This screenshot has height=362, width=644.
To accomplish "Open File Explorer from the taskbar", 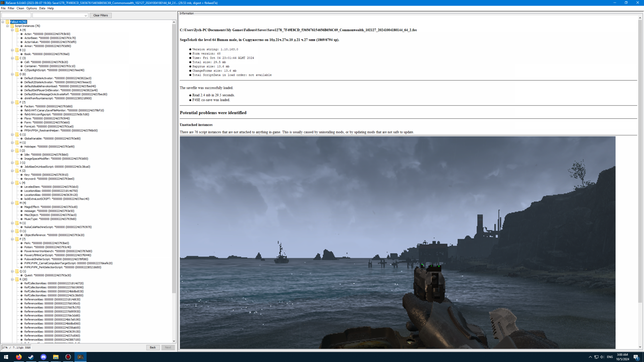I will (x=56, y=357).
